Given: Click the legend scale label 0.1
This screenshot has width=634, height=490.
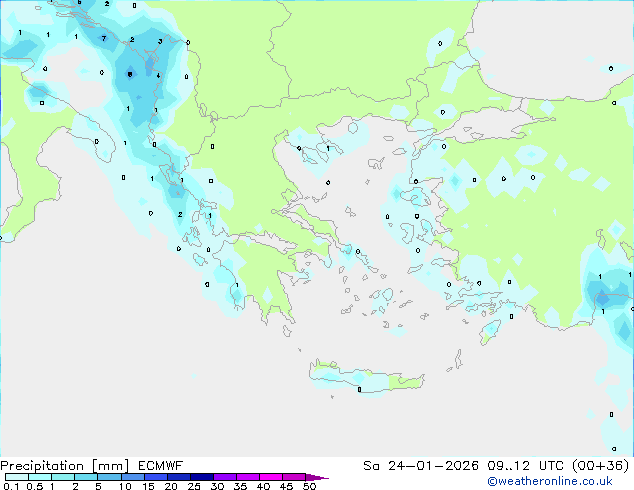Looking at the screenshot, I should pyautogui.click(x=11, y=486).
